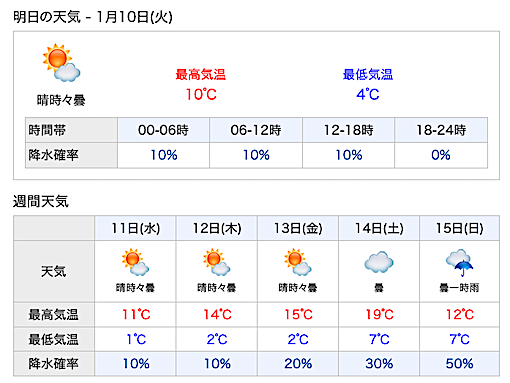510x383 pixels.
Task: Select the 18-24時 time slot header
Action: click(x=441, y=130)
